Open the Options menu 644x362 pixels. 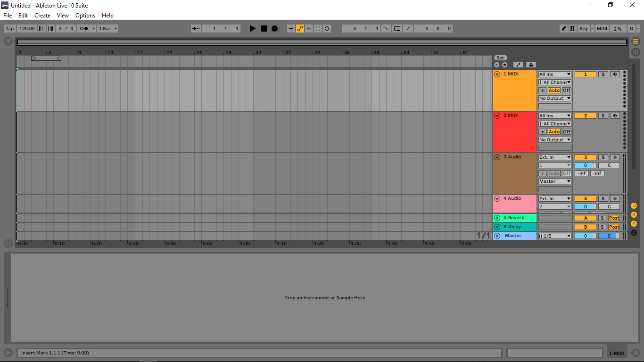(x=85, y=16)
